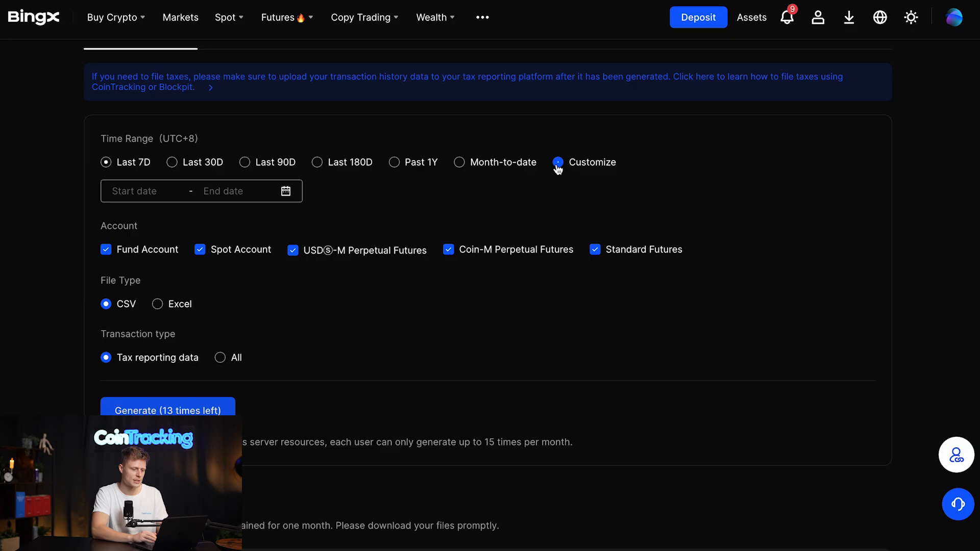
Task: Click the Deposit button
Action: [698, 17]
